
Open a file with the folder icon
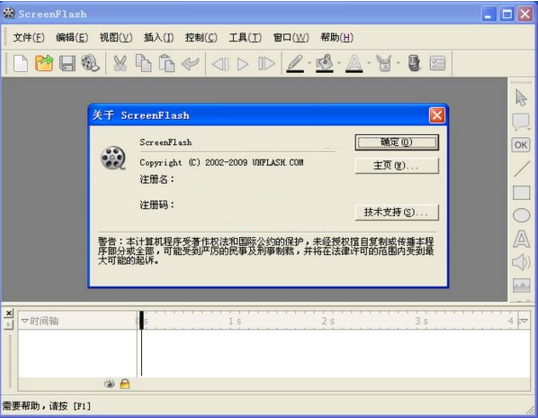pos(44,63)
